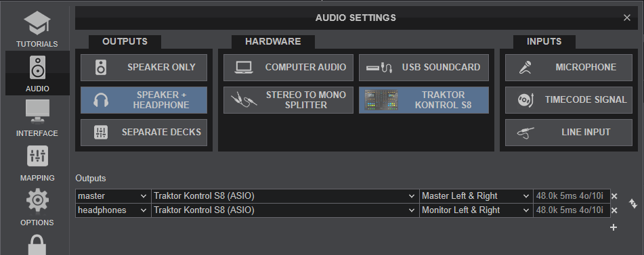Click the swap outputs arrows icon
Screen dimensions: 644x255
(633, 203)
